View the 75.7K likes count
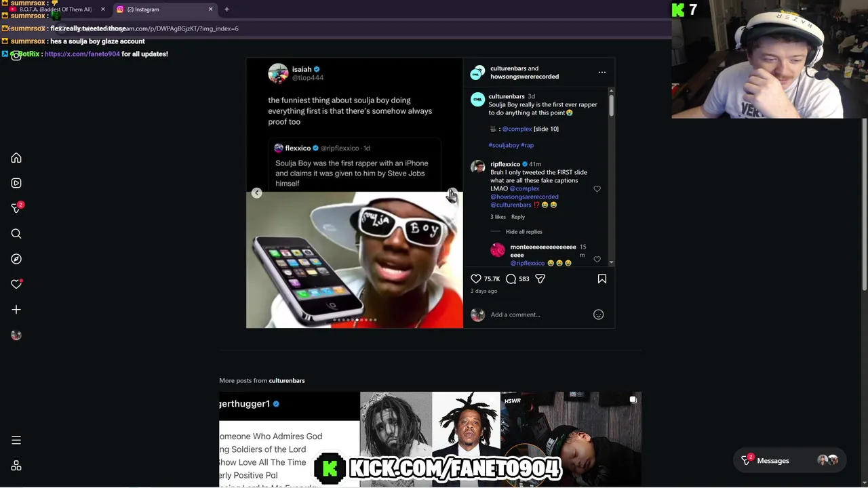The width and height of the screenshot is (868, 488). [492, 279]
